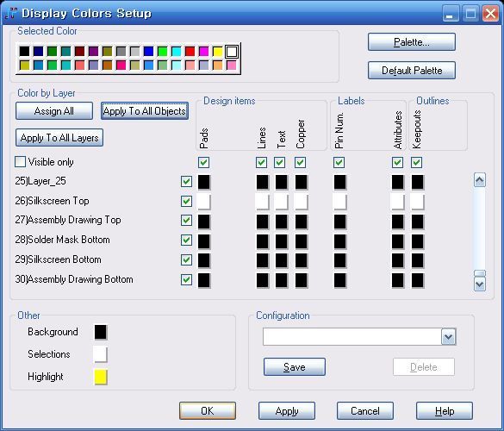Toggle the Text column checkbox
The image size is (504, 431).
click(x=280, y=162)
